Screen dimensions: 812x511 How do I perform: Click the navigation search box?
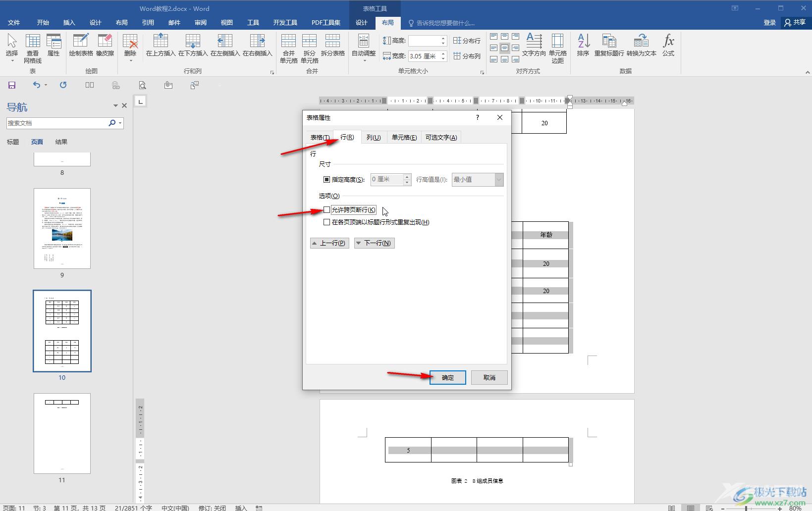(x=57, y=123)
